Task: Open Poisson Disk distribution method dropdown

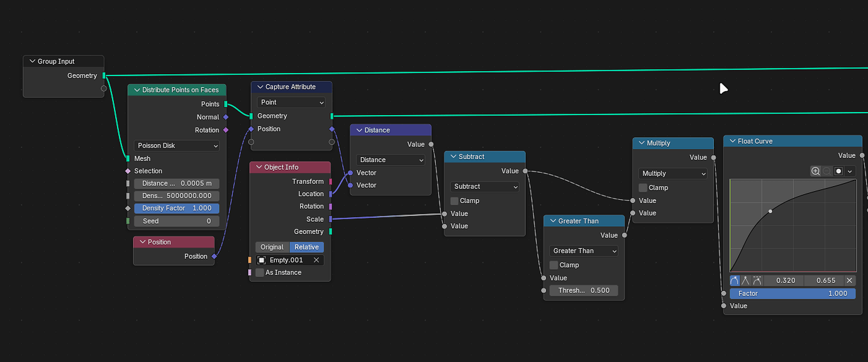Action: pyautogui.click(x=177, y=146)
